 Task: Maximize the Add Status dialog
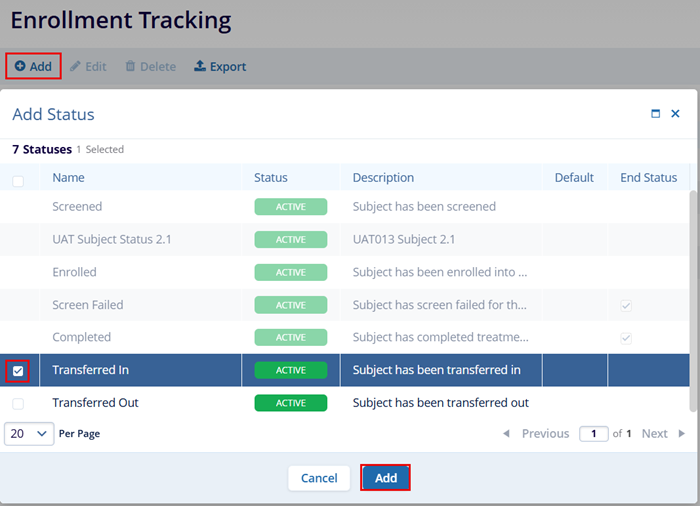click(656, 114)
